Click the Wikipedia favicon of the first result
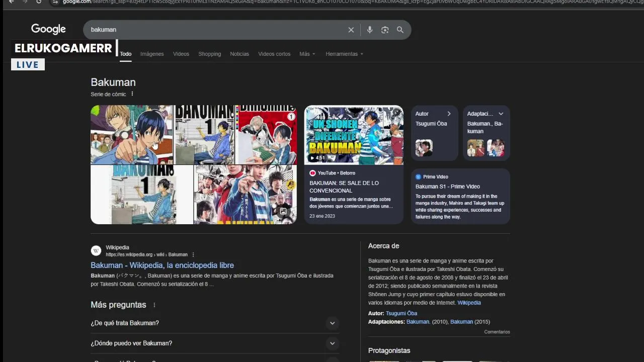Image resolution: width=644 pixels, height=362 pixels. point(96,250)
